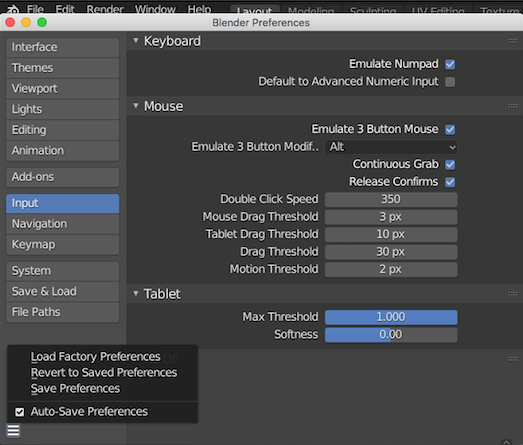Open the Save & Load section

pos(62,292)
